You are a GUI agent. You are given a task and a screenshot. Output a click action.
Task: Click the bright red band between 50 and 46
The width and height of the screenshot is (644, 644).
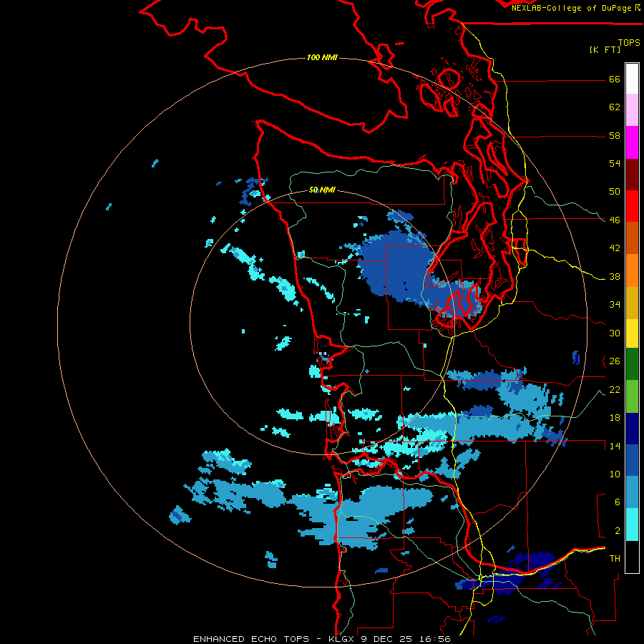click(x=632, y=206)
